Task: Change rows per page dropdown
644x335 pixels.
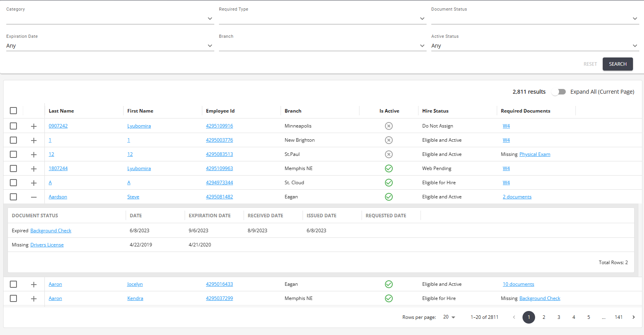Action: click(449, 317)
